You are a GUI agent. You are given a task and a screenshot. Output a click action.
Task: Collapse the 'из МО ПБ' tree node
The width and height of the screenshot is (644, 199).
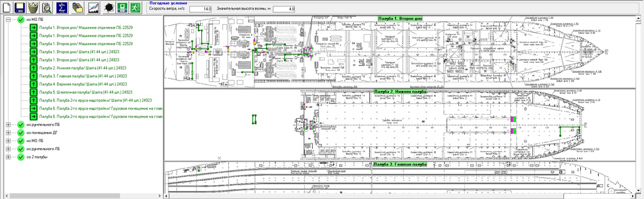8,20
